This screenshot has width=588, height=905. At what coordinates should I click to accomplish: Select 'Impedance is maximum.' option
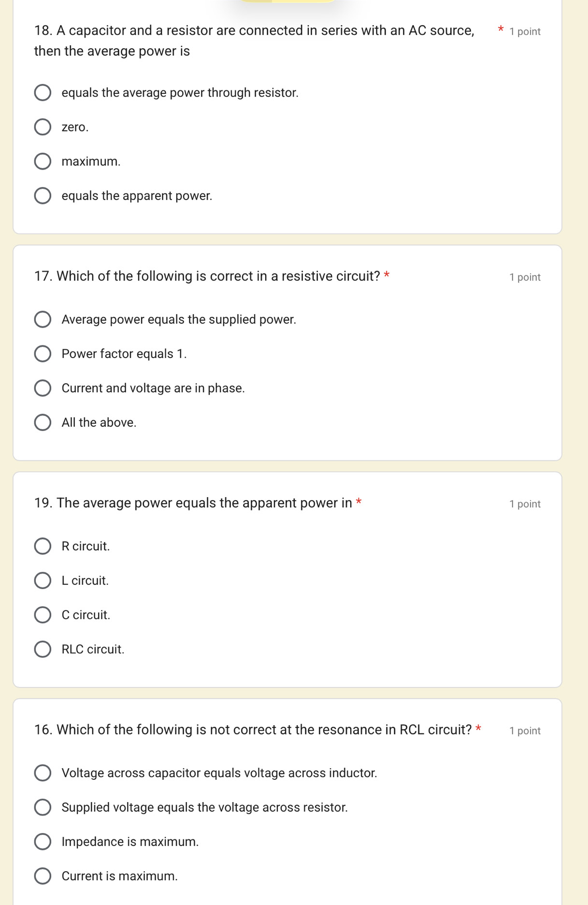pyautogui.click(x=43, y=841)
